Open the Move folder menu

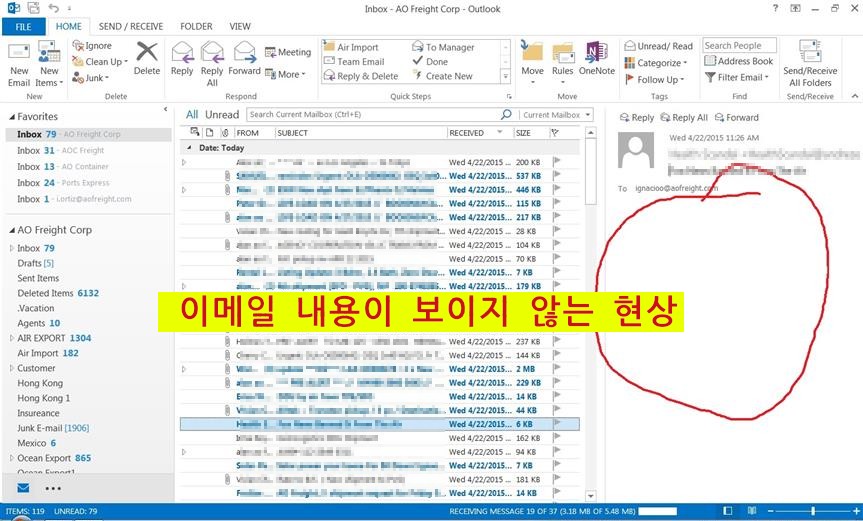pyautogui.click(x=532, y=63)
